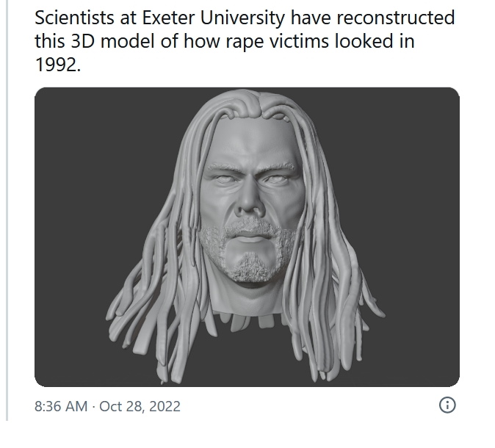Image resolution: width=495 pixels, height=448 pixels.
Task: Click the dot separator between time and date
Action: (x=93, y=407)
